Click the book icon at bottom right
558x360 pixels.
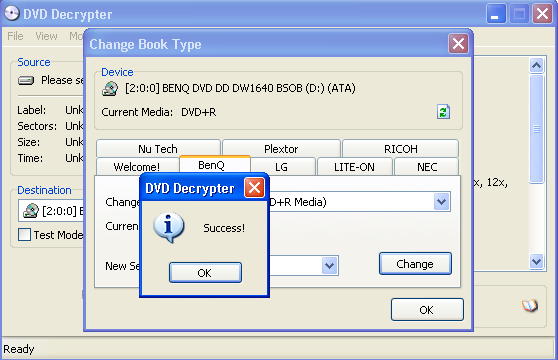pyautogui.click(x=530, y=305)
